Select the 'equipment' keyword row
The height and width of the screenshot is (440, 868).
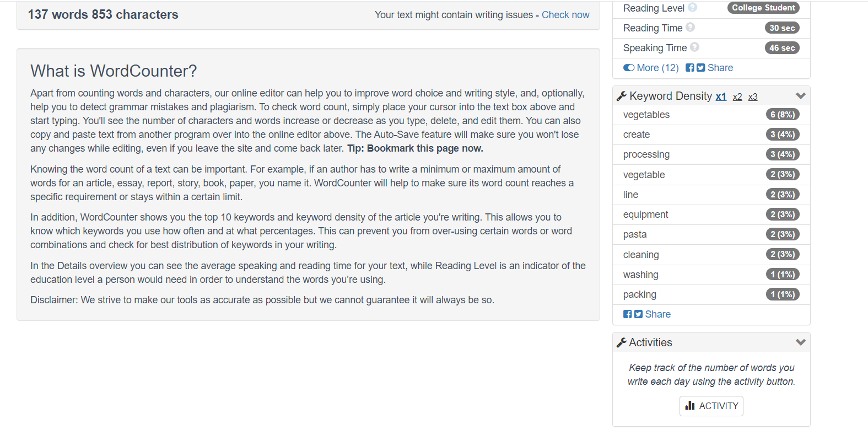[x=711, y=214]
